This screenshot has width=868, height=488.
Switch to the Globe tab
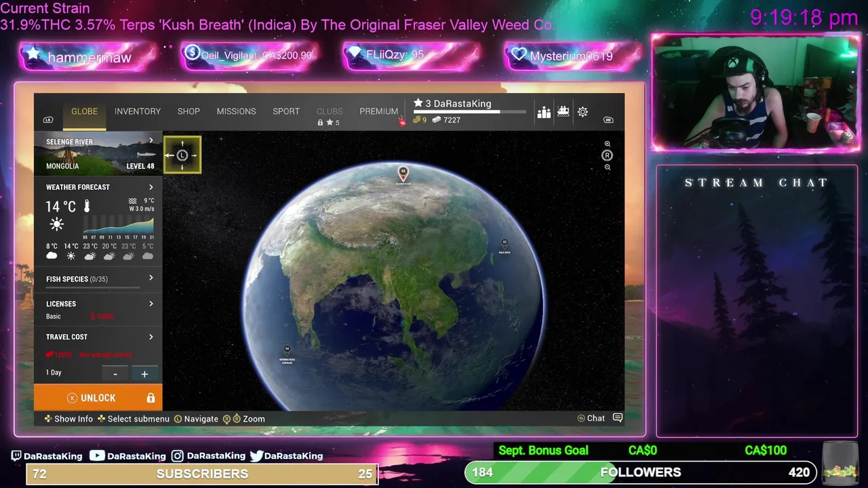point(84,111)
